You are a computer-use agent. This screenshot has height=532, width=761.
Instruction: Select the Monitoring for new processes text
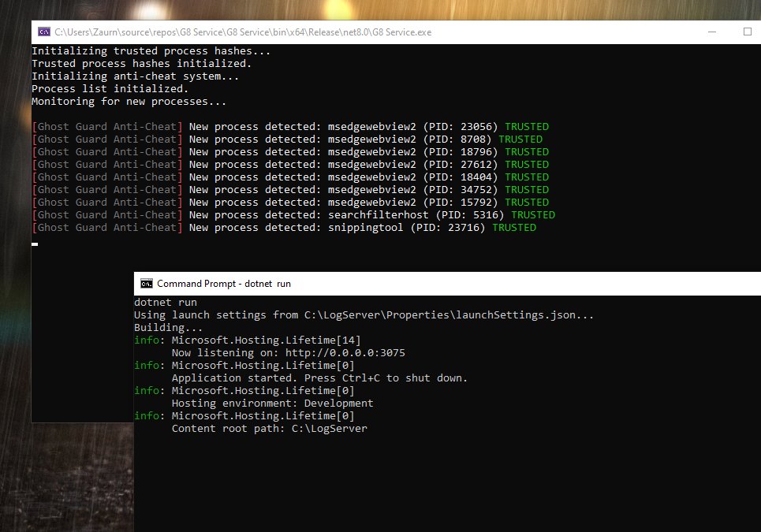129,101
